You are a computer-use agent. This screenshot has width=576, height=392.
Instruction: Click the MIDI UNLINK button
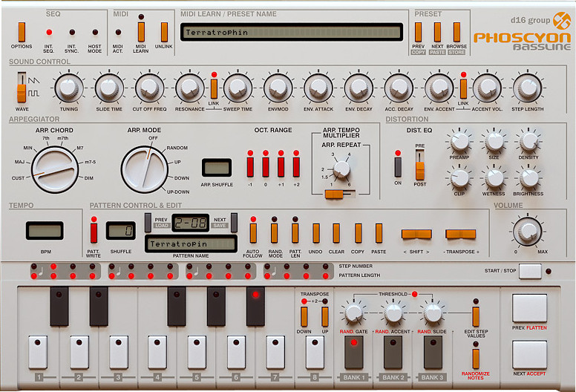click(164, 32)
